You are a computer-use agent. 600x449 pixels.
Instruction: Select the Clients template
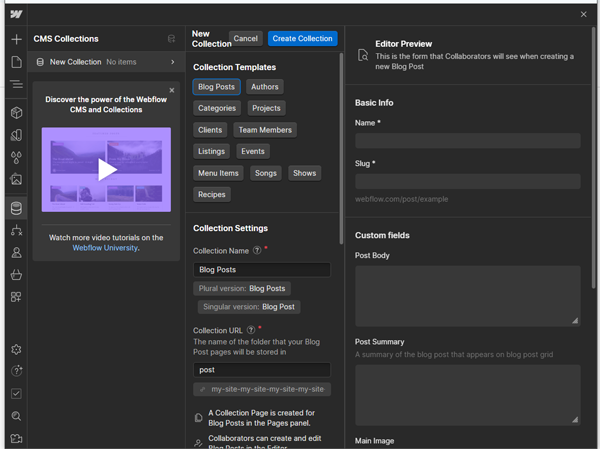pos(210,130)
